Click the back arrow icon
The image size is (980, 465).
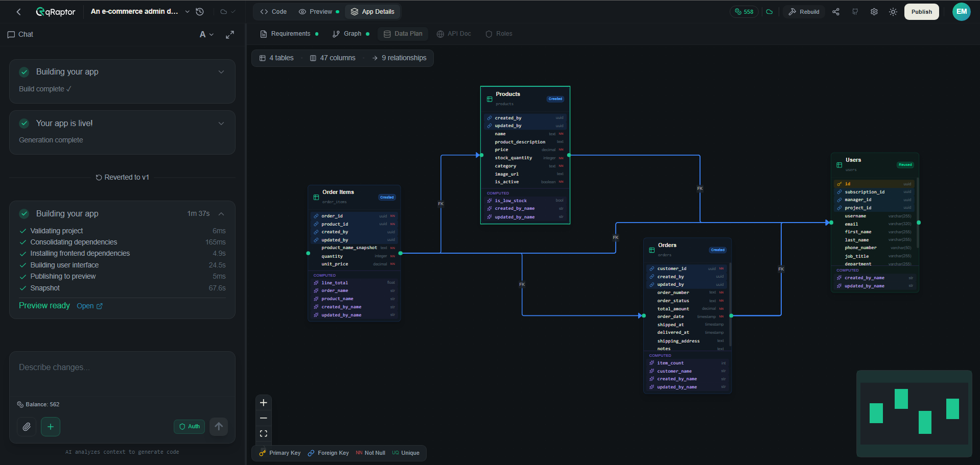[x=18, y=12]
